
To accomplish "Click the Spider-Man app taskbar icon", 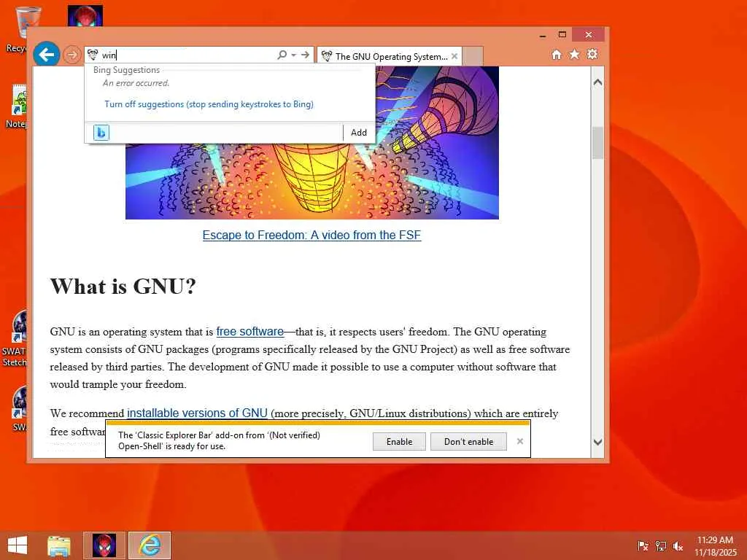I will 104,545.
